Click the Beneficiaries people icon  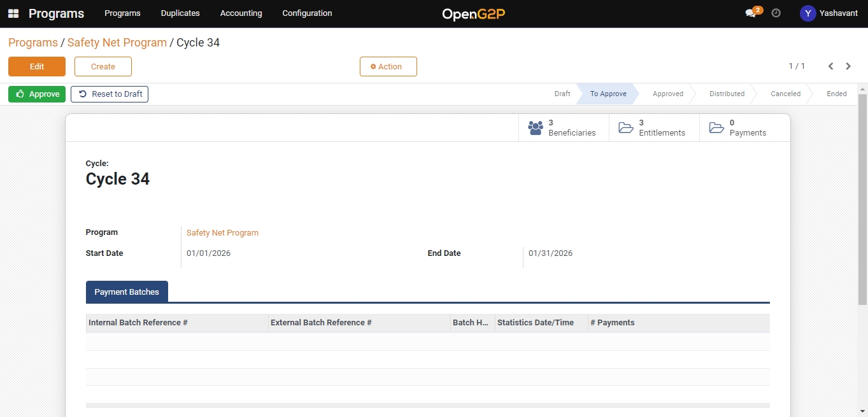(x=536, y=128)
